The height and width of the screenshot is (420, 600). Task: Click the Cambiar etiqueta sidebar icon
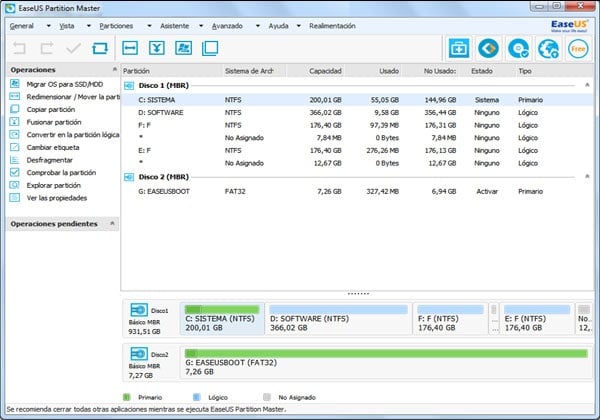[15, 147]
